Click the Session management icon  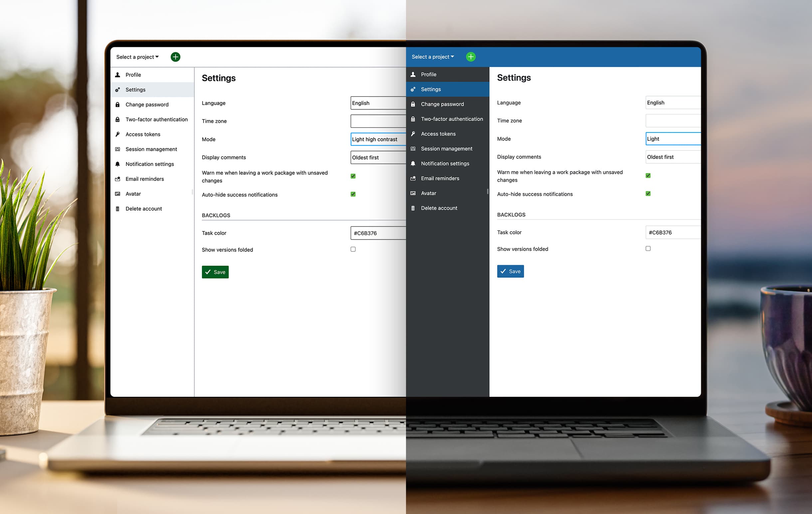[x=118, y=148]
